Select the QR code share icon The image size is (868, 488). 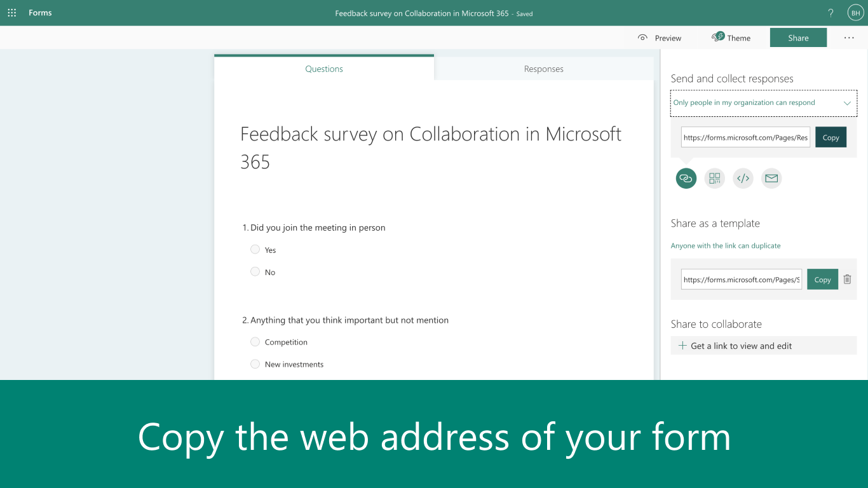point(715,179)
